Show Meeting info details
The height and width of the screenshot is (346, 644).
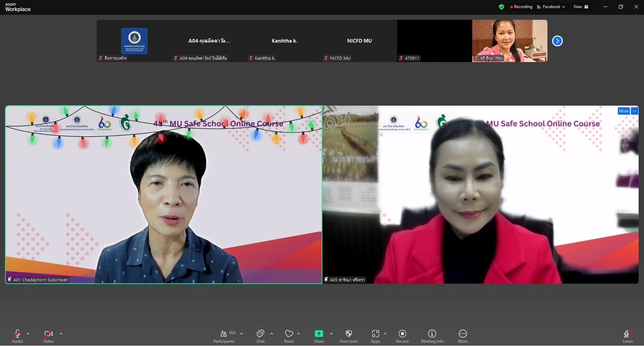432,334
